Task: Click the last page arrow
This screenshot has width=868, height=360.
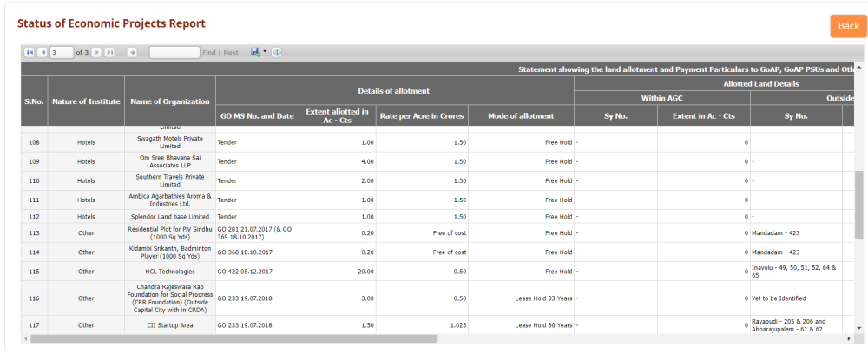Action: (109, 53)
